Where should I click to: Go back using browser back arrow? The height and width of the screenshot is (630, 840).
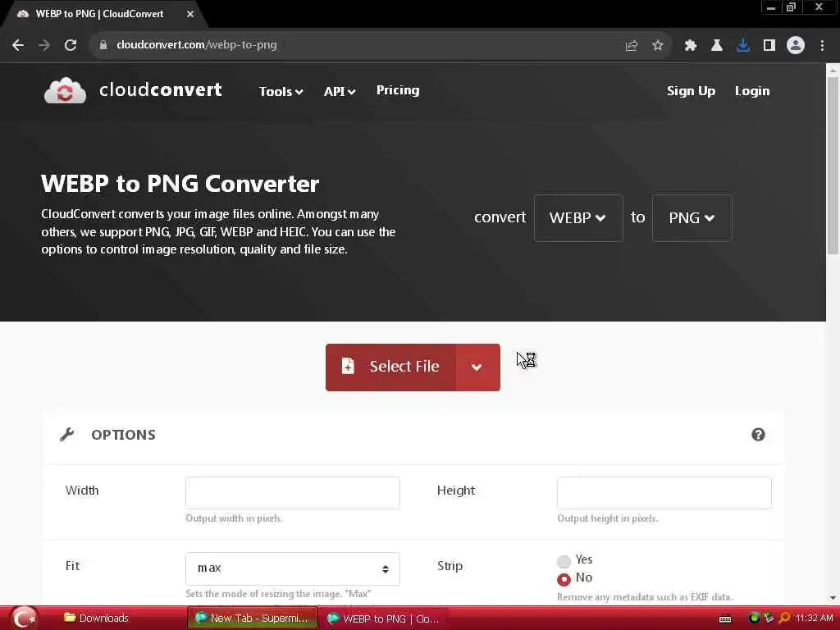tap(18, 45)
